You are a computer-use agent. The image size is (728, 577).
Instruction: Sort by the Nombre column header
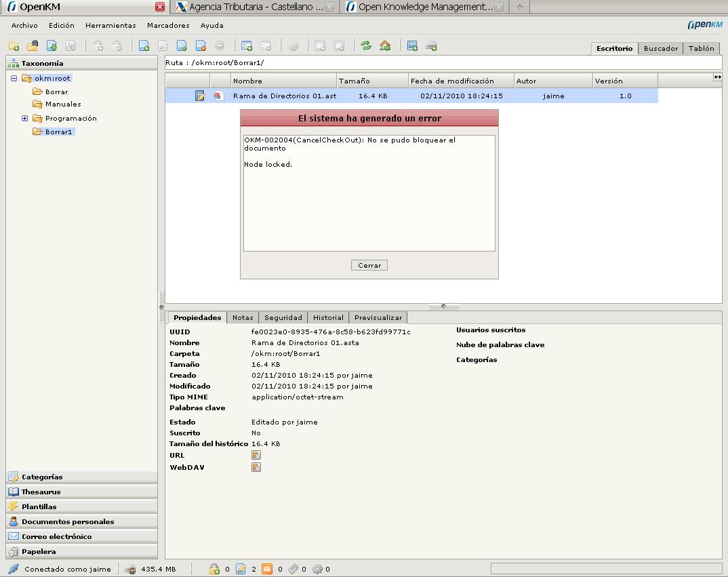point(284,81)
